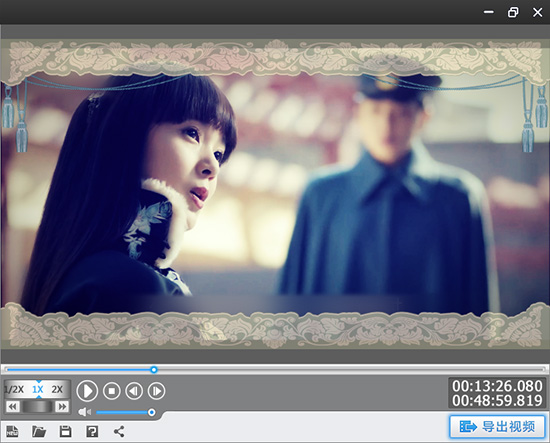550x443 pixels.
Task: Select the 1X playback speed
Action: [x=38, y=389]
